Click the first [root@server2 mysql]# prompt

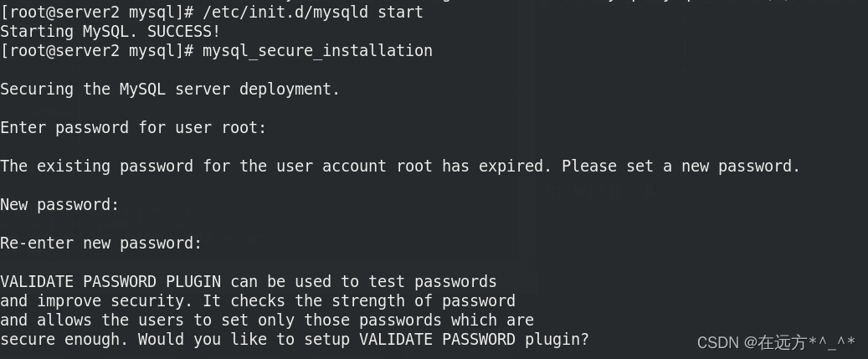[96, 13]
